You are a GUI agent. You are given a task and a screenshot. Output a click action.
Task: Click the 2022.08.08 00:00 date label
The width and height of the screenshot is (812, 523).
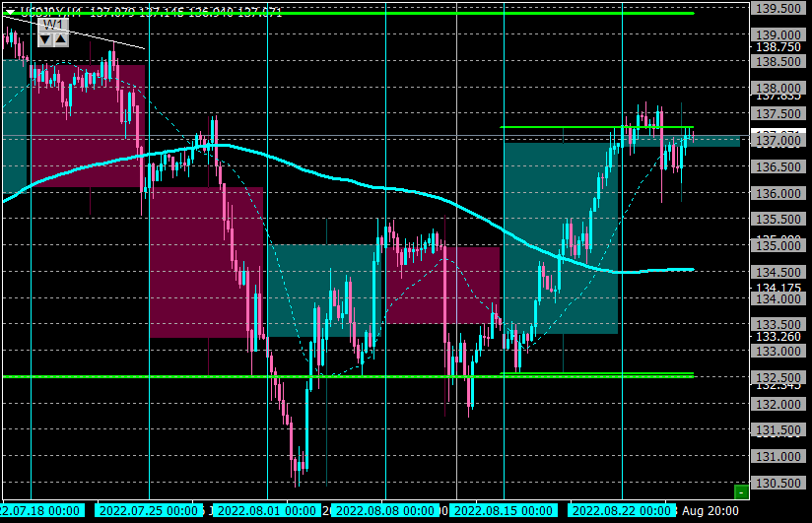coord(384,511)
